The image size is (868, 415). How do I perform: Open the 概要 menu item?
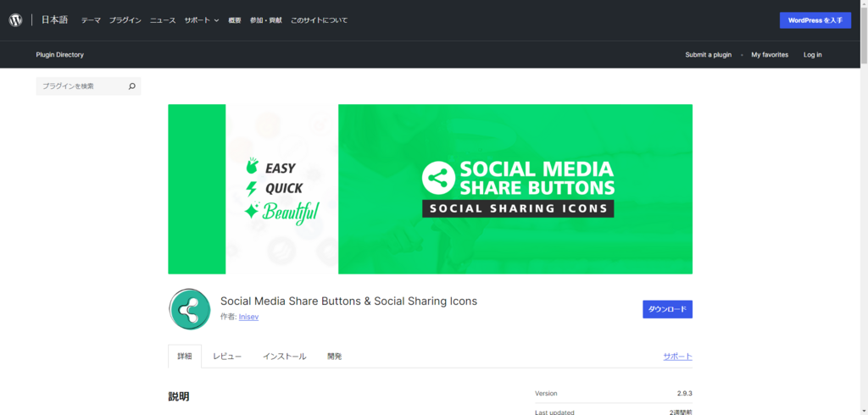pos(235,20)
